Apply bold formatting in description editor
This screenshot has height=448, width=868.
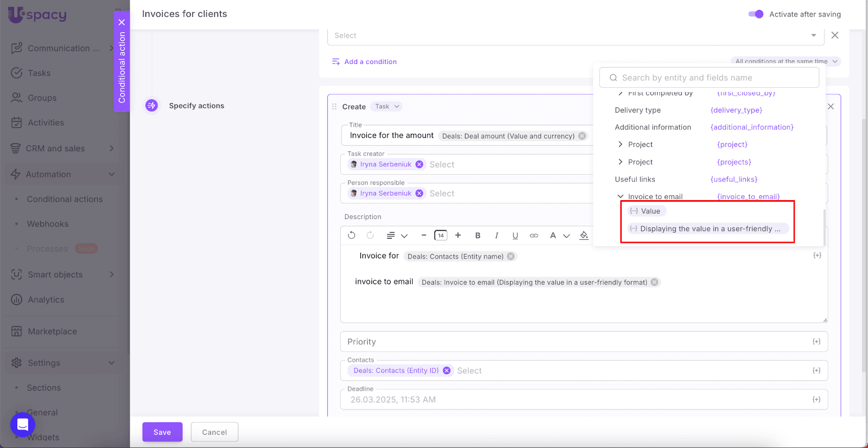477,235
